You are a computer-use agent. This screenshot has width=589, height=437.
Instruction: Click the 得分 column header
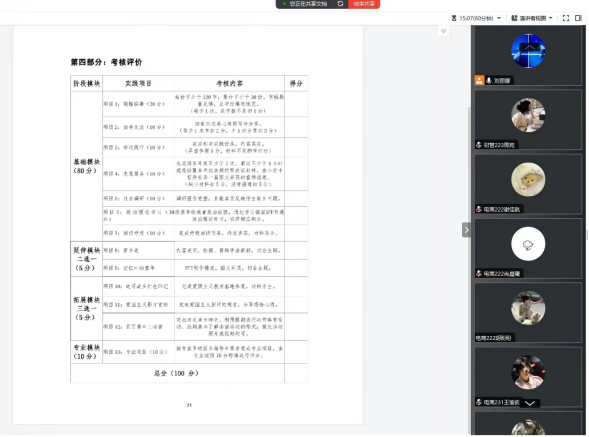296,83
